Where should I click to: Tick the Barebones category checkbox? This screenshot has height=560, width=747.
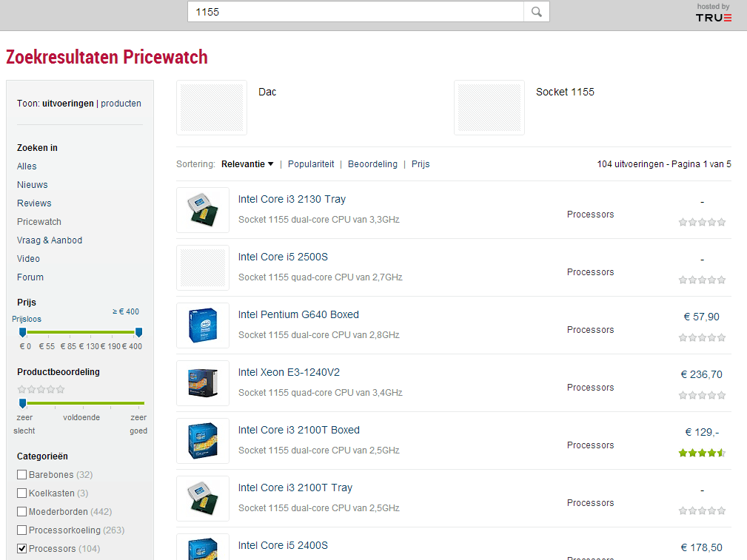click(x=22, y=474)
